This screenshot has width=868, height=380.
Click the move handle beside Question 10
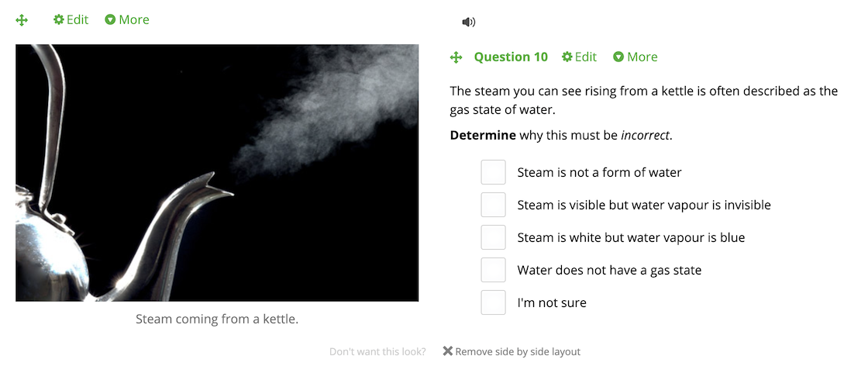tap(456, 57)
